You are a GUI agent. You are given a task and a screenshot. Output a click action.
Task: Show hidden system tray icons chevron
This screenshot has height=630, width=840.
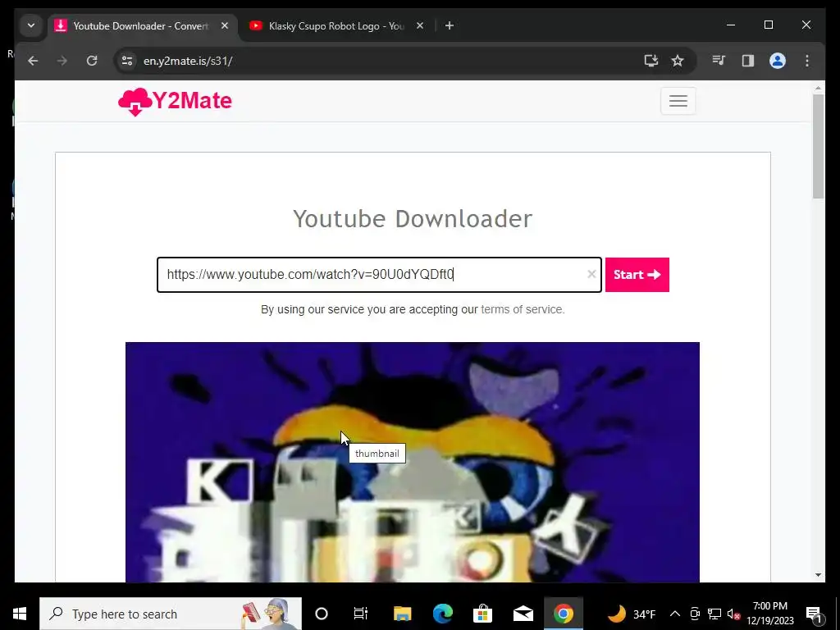click(x=675, y=614)
